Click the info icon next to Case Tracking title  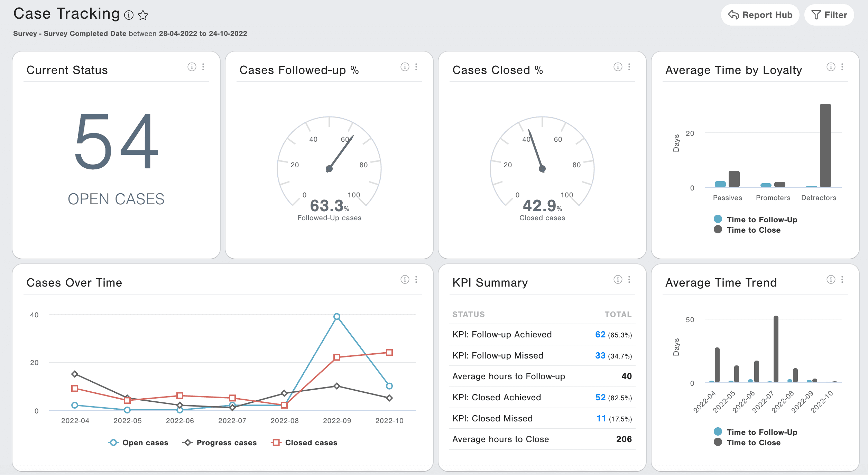click(129, 15)
